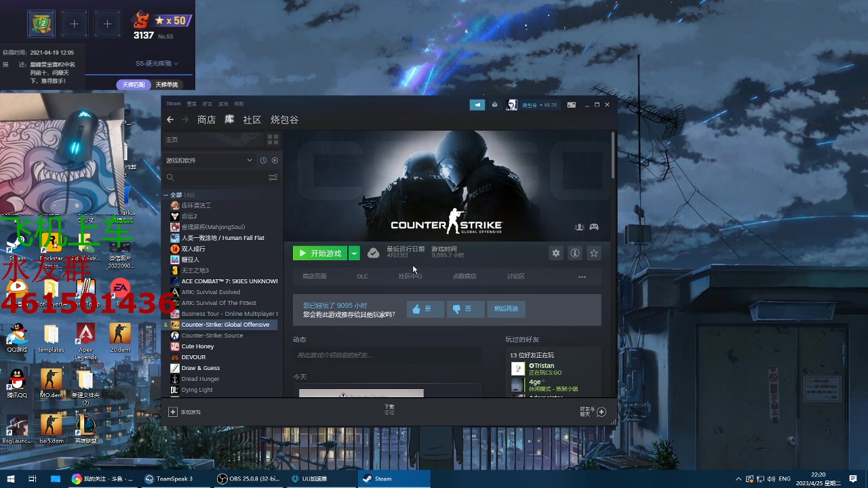The height and width of the screenshot is (488, 868).
Task: Open the 烧包谷 profile tab
Action: pos(285,120)
